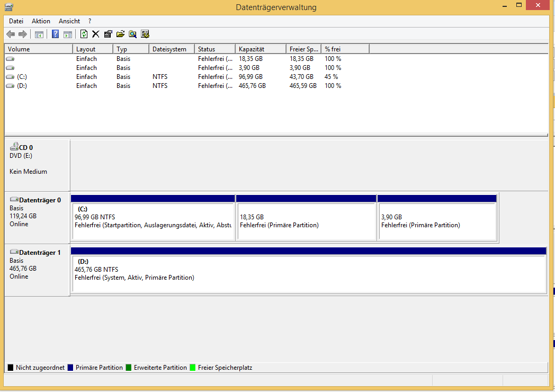555x392 pixels.
Task: Select drive icon of the 18,35 GB volume row
Action: click(10, 59)
